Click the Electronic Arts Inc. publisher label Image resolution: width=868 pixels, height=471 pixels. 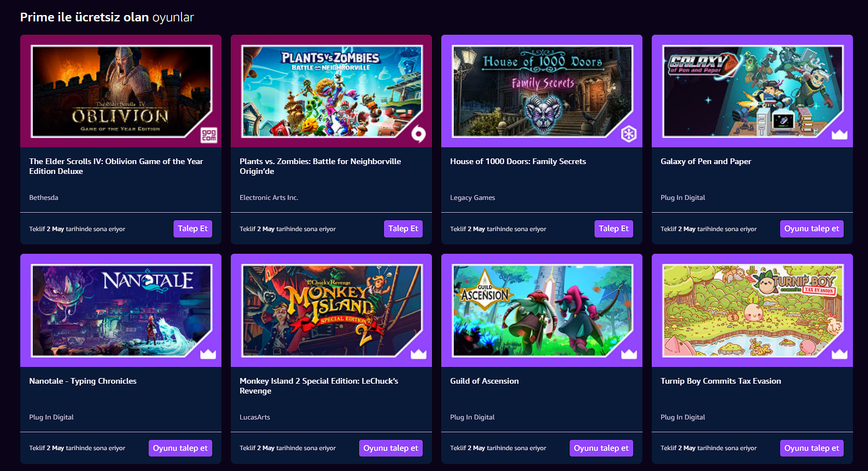tap(269, 198)
